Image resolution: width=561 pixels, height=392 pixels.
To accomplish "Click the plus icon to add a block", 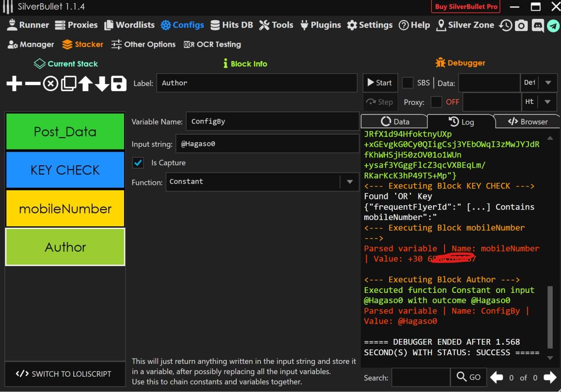I will 14,83.
